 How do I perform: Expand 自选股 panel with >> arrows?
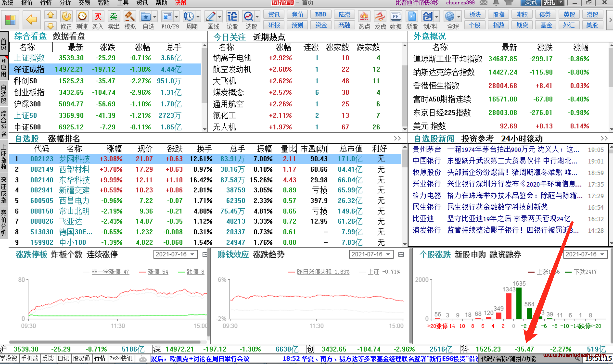(x=397, y=138)
